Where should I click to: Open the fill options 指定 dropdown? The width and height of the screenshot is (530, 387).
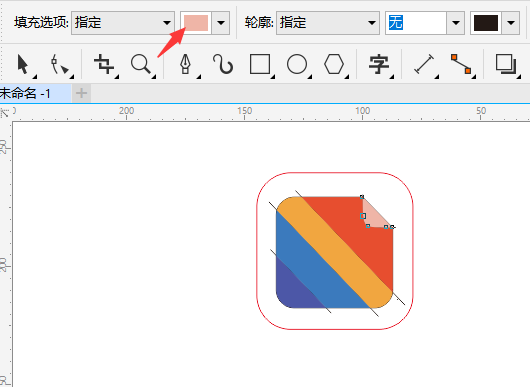point(123,23)
